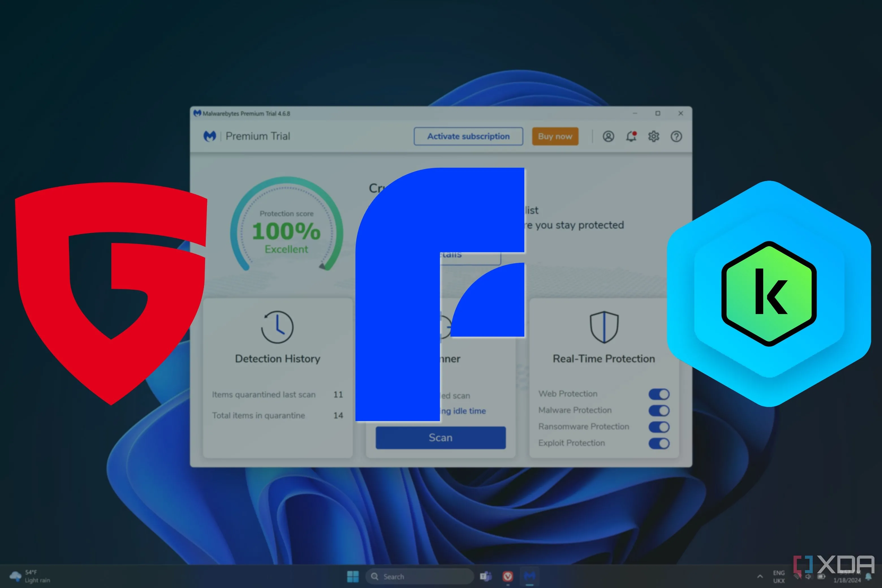Open the 1/18/2024 date in taskbar
Viewport: 882px width, 588px height.
tap(847, 580)
